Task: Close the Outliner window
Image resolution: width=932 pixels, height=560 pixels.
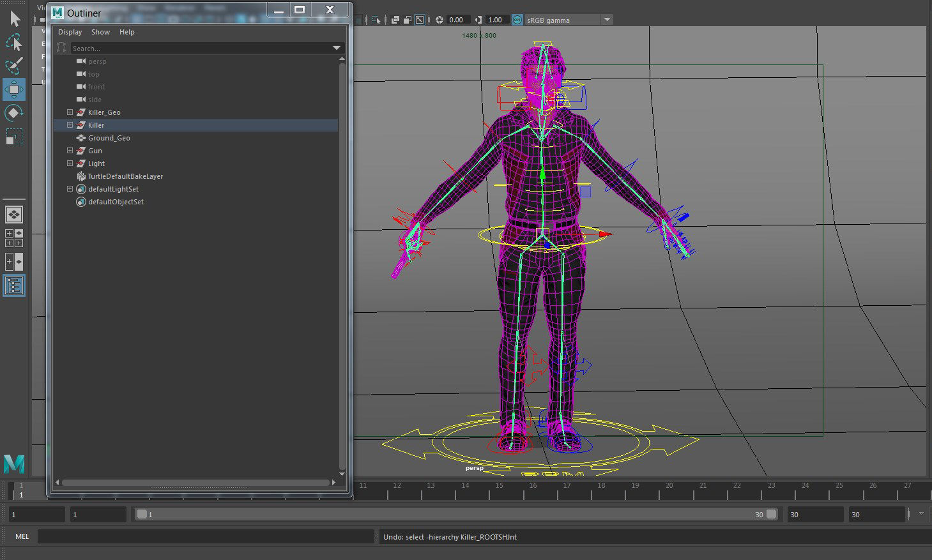Action: coord(330,10)
